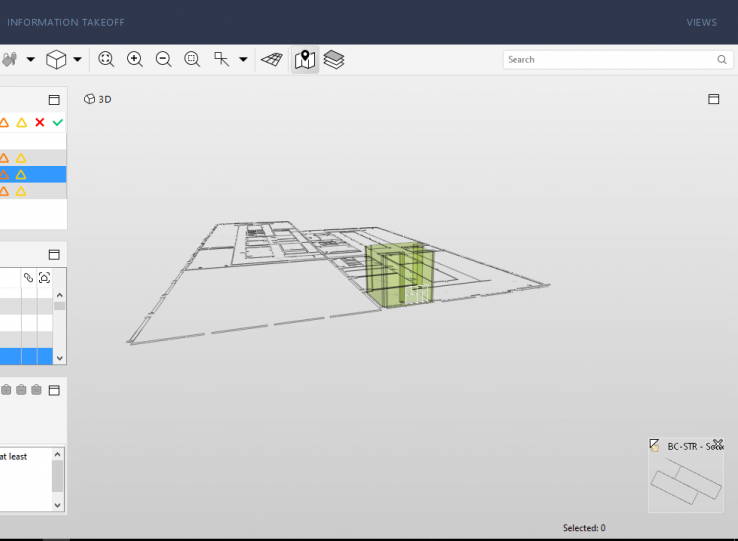The width and height of the screenshot is (738, 541).
Task: Open the layers stack icon
Action: [334, 60]
